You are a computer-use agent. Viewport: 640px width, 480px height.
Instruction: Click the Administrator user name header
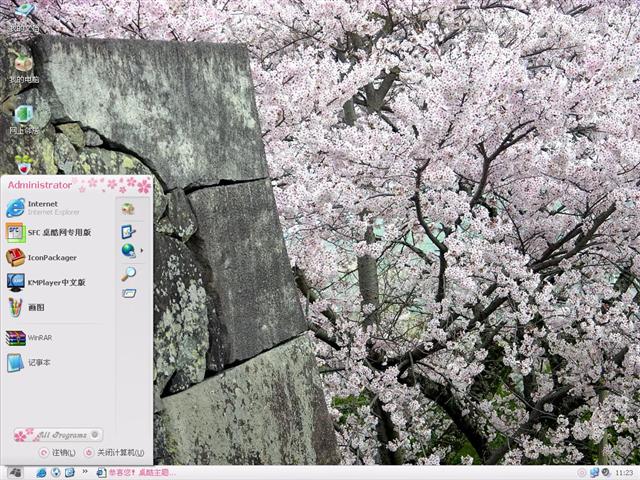(40, 185)
